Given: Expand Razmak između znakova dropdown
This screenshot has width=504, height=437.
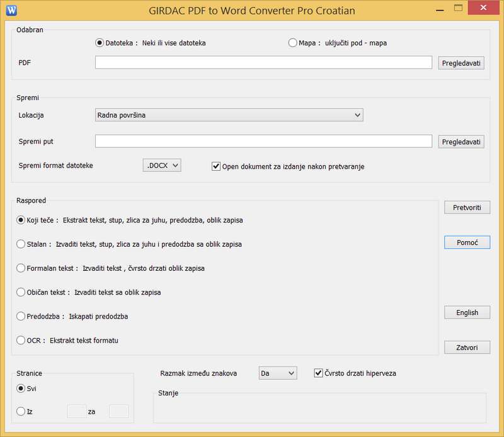Looking at the screenshot, I should click(278, 373).
